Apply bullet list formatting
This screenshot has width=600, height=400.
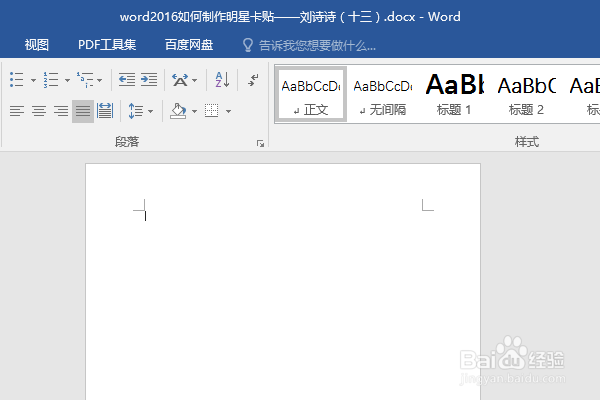click(x=17, y=80)
